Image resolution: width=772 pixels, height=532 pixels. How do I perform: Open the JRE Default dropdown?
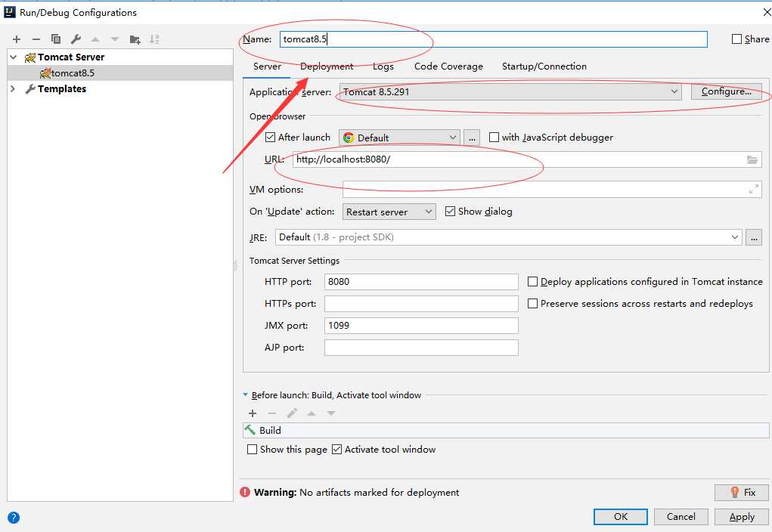coord(509,237)
